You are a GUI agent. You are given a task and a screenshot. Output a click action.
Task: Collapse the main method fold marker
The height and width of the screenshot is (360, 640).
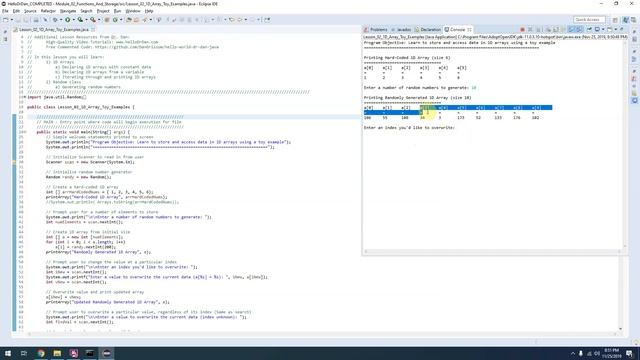24,132
